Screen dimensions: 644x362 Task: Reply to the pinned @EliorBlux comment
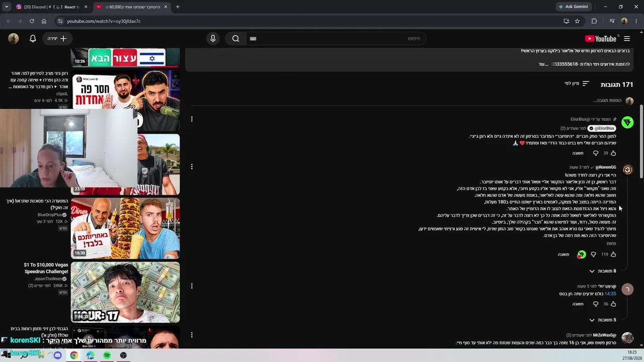pos(578,153)
